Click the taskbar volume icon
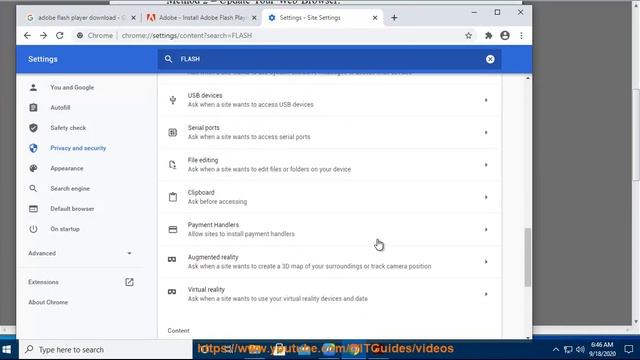640x360 pixels. pyautogui.click(x=580, y=349)
